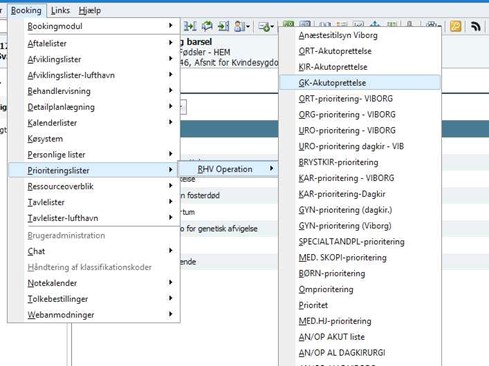The width and height of the screenshot is (489, 366).
Task: Open dropdown arrow beside green plus card icon
Action: pos(272,27)
